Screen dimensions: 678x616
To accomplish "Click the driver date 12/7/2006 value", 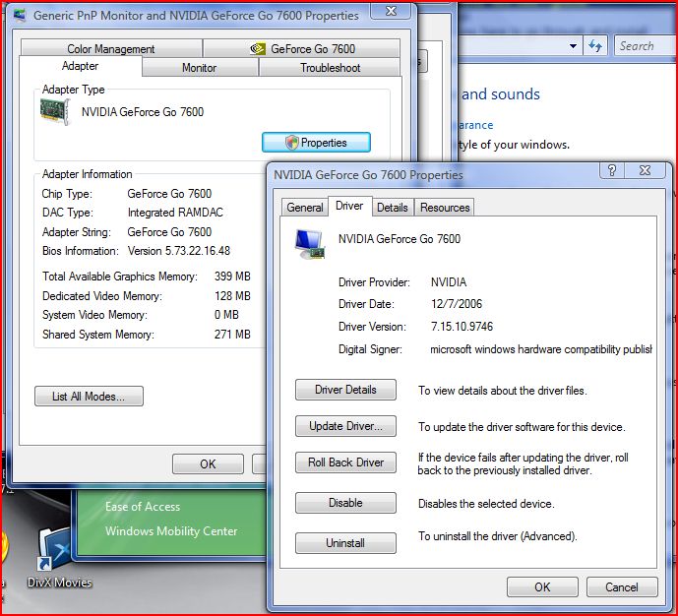I will pyautogui.click(x=457, y=304).
